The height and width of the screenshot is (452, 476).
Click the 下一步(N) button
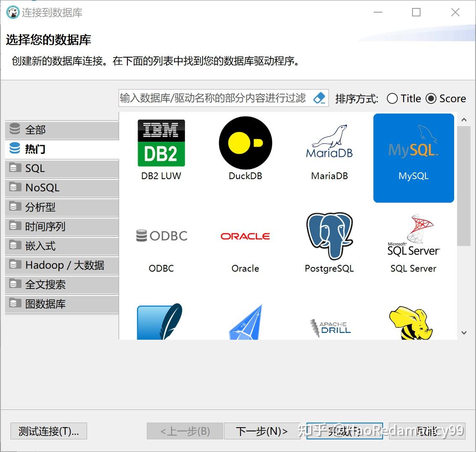click(x=261, y=431)
